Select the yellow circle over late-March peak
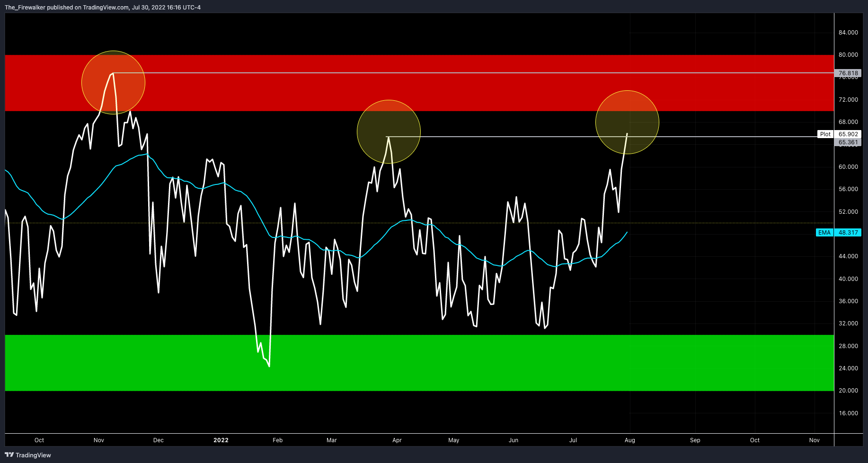The width and height of the screenshot is (868, 463). pos(389,131)
